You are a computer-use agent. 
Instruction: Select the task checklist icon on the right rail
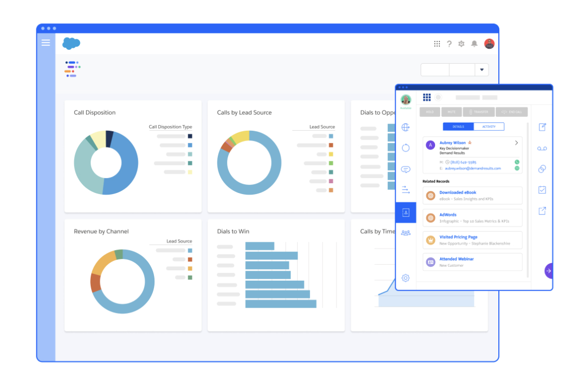542,190
